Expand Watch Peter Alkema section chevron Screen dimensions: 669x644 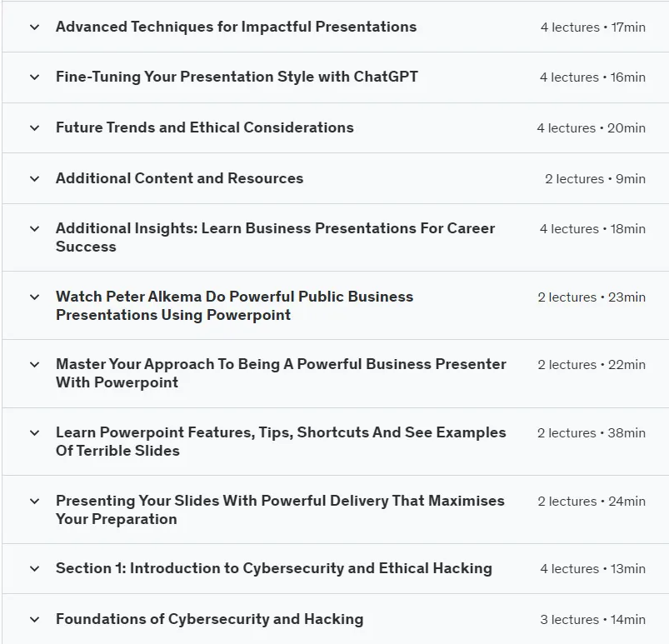(34, 297)
